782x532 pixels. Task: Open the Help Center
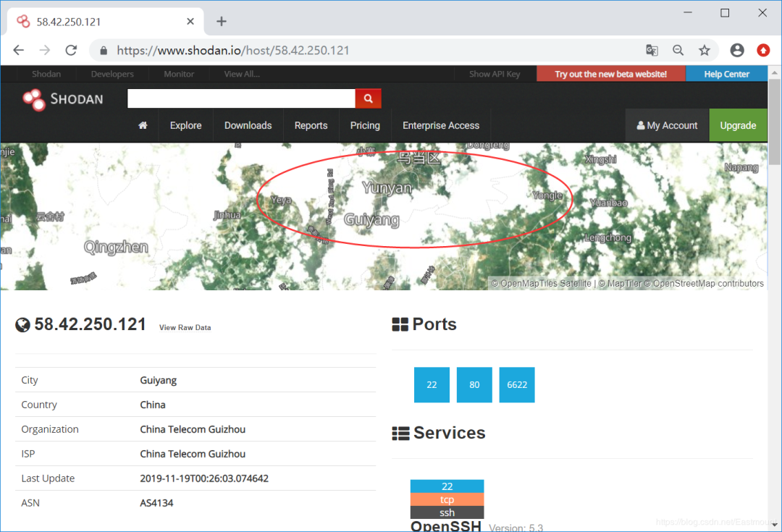click(x=727, y=74)
